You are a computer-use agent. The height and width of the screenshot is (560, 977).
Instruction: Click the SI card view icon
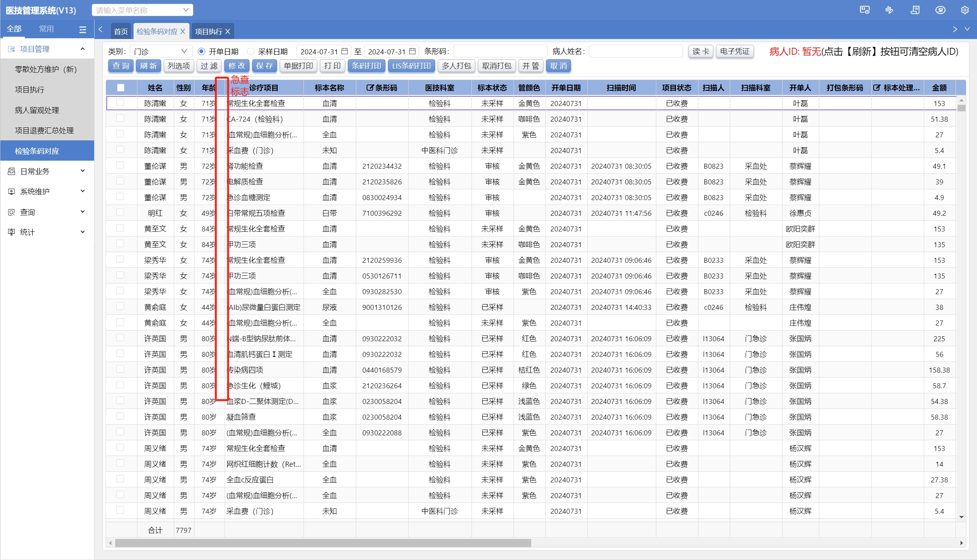pyautogui.click(x=864, y=10)
